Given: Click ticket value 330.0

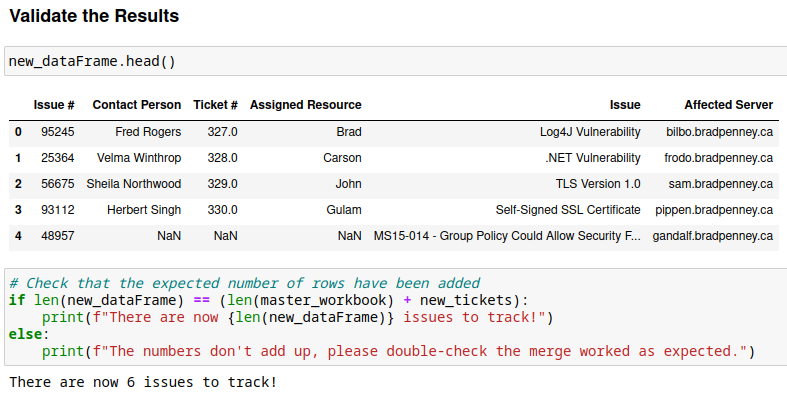Looking at the screenshot, I should tap(222, 210).
